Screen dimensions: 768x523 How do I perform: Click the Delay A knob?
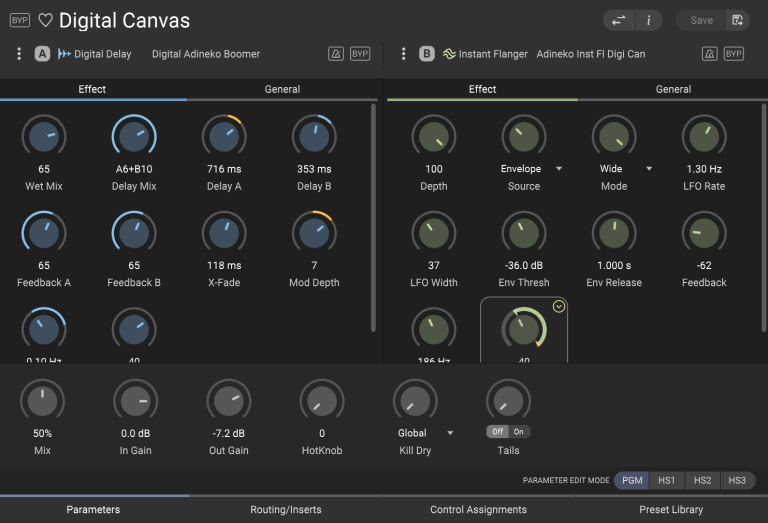click(224, 137)
